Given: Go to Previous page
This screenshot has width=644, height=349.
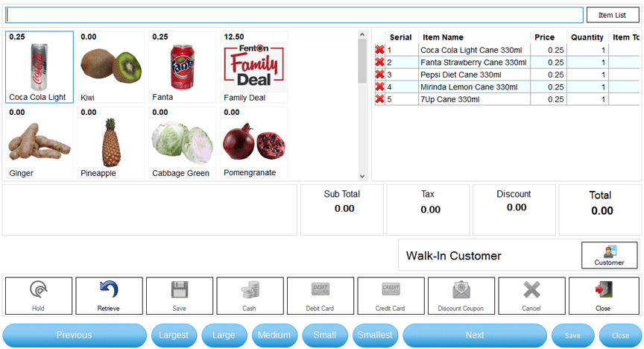Looking at the screenshot, I should pos(75,335).
